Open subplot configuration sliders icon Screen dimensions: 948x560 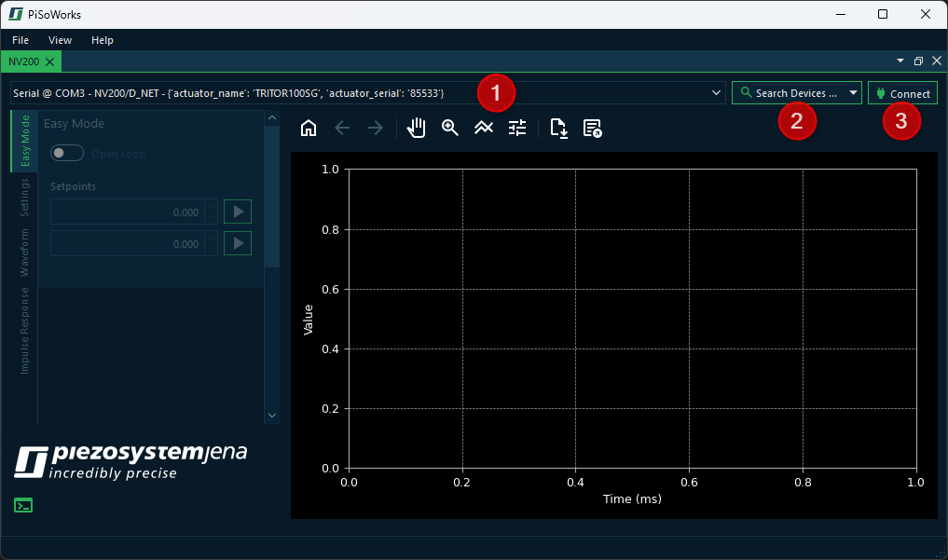tap(517, 129)
